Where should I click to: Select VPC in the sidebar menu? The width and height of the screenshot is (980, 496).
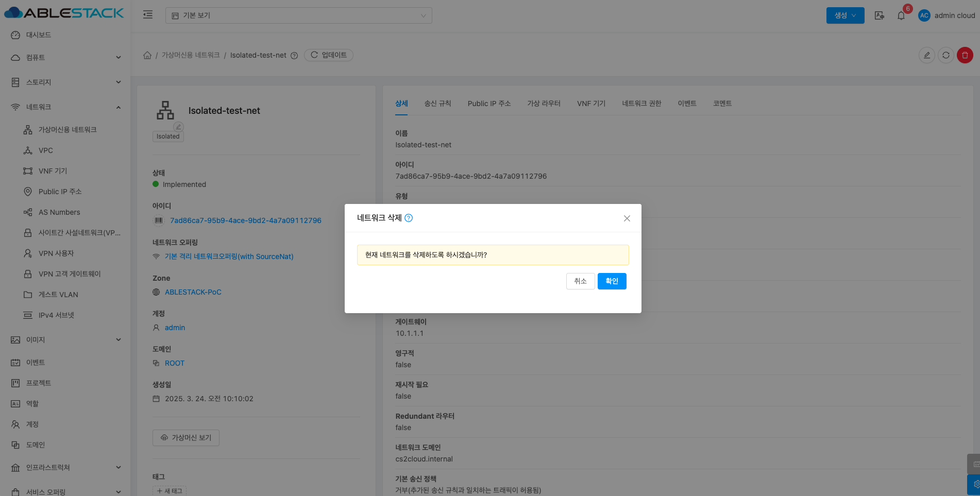click(46, 150)
